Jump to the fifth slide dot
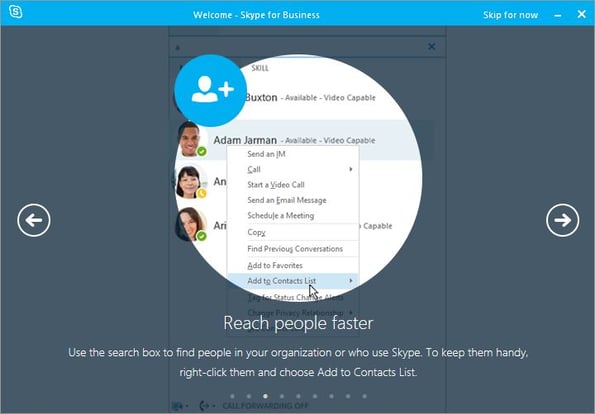Viewport: 595px width, 414px height. click(299, 396)
